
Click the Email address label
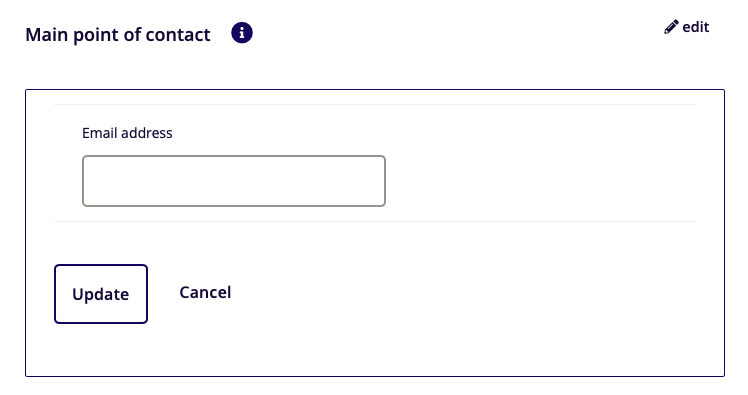[127, 133]
